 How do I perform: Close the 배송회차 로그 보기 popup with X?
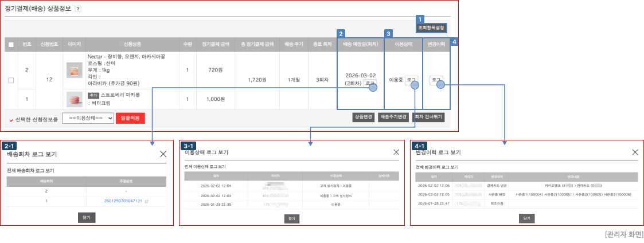(x=163, y=154)
